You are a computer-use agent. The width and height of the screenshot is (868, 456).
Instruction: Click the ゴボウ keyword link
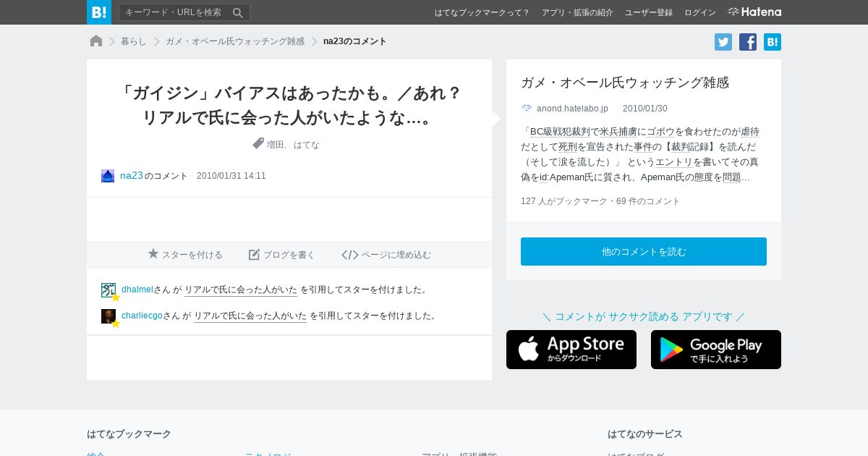[x=660, y=132]
